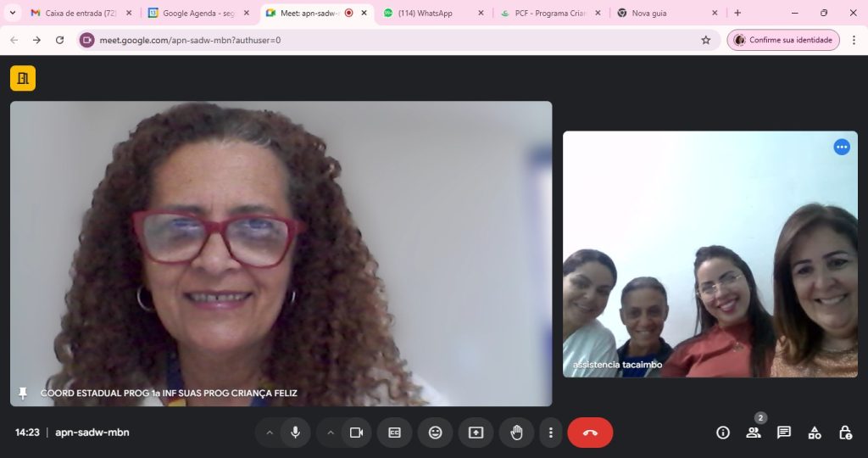The height and width of the screenshot is (458, 868).
Task: Open the emoji reactions button
Action: point(435,433)
